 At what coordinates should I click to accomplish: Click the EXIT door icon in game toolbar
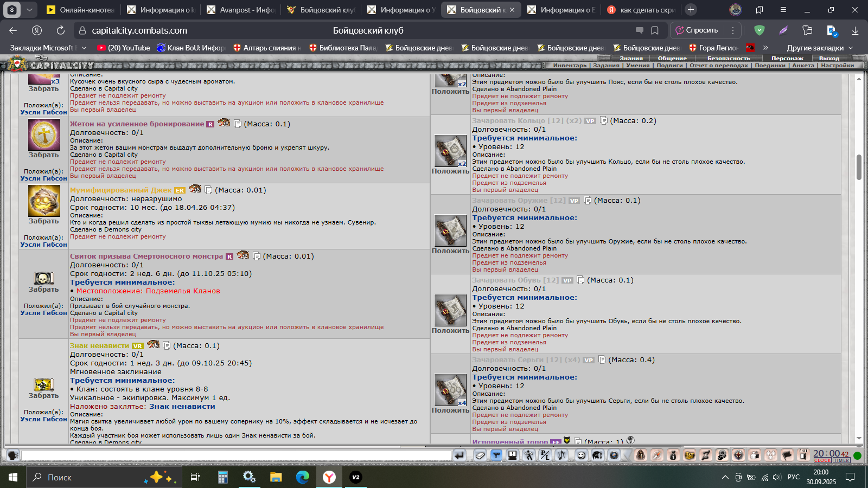coord(803,454)
